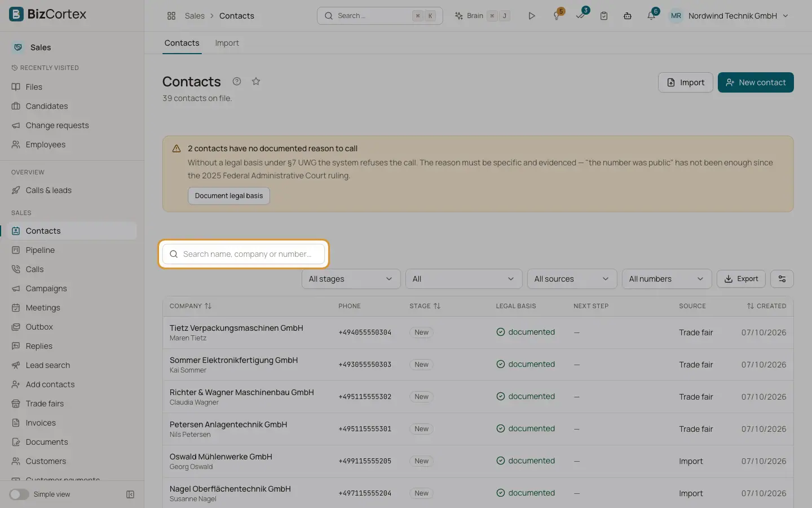Click the play icon in the top bar
812x508 pixels.
(x=532, y=16)
